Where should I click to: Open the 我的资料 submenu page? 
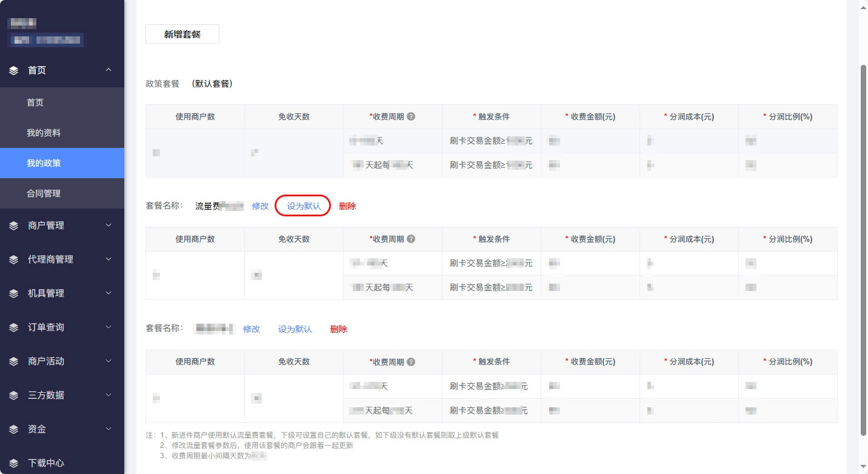tap(44, 133)
